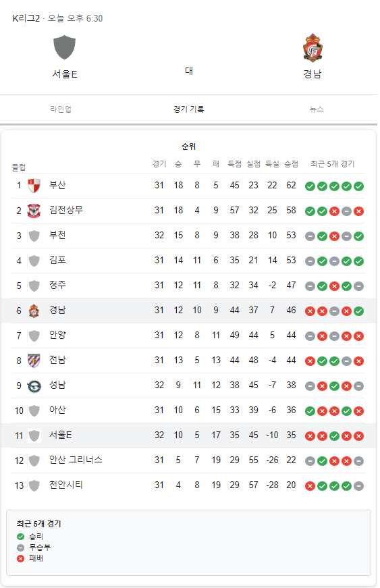Click the 부천 placeholder shield icon
This screenshot has height=588, width=380.
click(x=34, y=236)
